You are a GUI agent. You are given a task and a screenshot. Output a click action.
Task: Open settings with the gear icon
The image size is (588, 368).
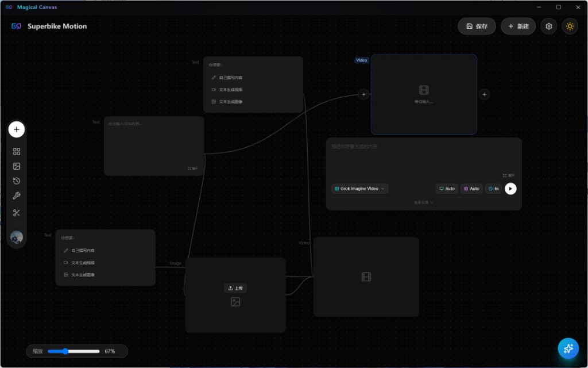click(548, 26)
